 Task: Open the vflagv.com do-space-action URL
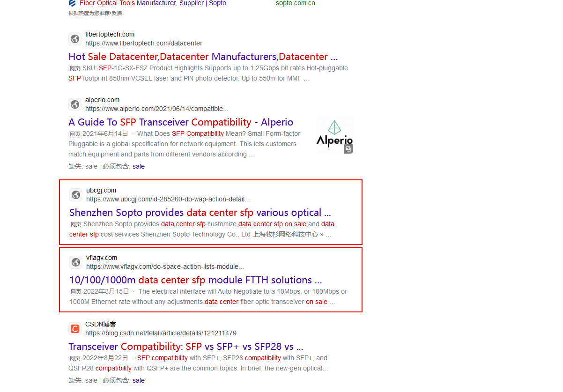(165, 266)
